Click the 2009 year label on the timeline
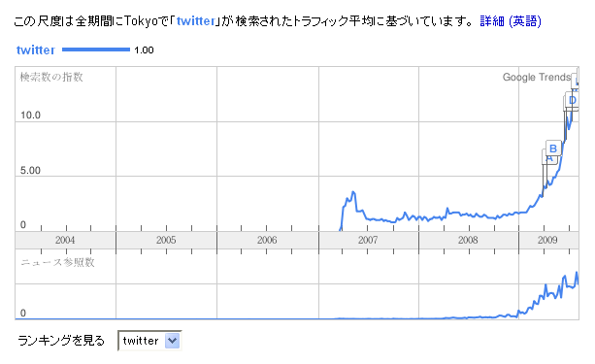 tap(547, 240)
